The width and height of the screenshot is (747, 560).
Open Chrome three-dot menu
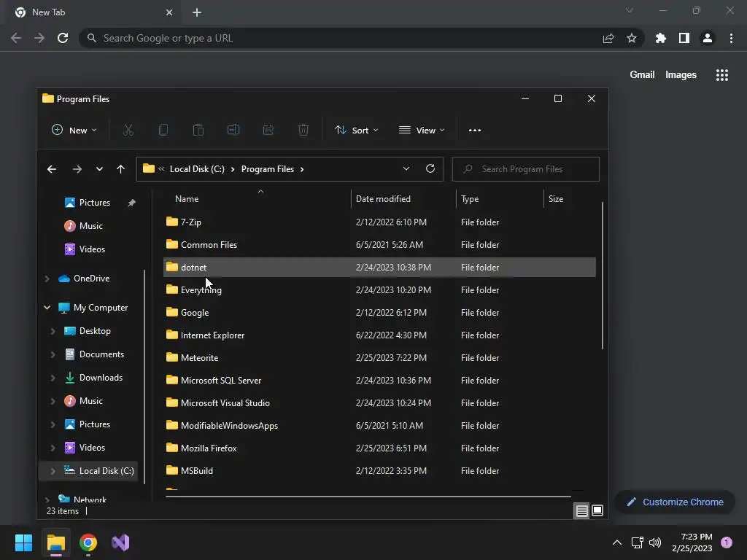[731, 38]
